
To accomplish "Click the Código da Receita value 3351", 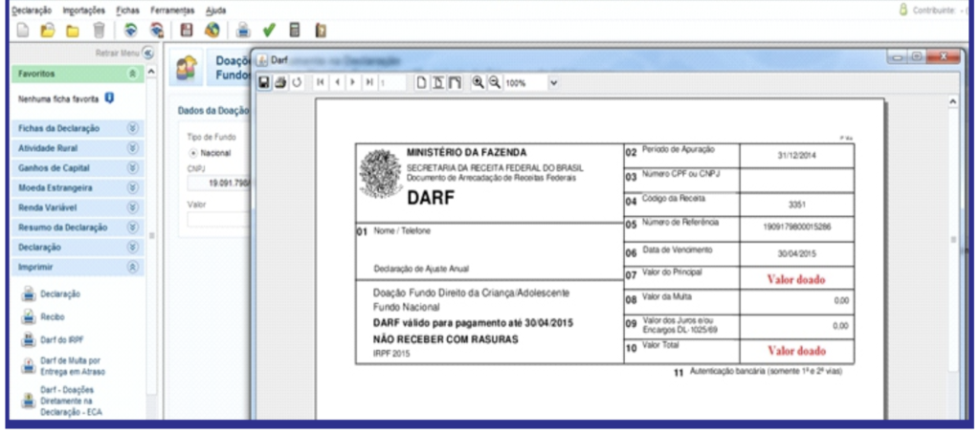I will click(797, 205).
